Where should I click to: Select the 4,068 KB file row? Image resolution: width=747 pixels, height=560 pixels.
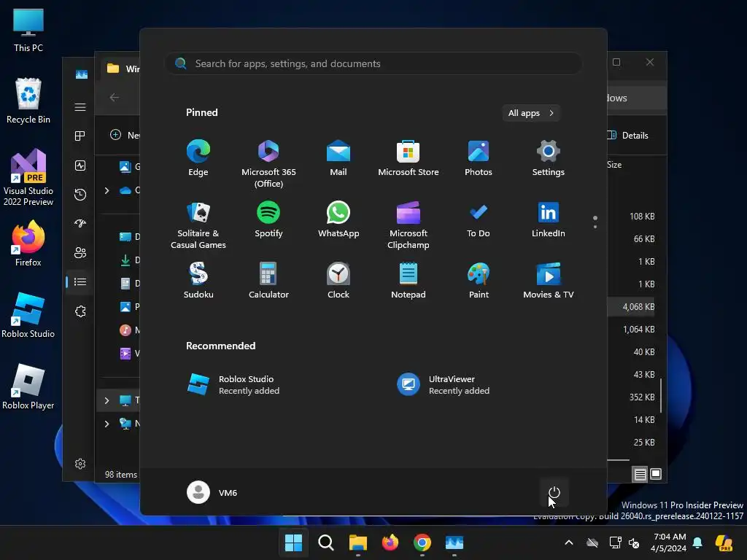632,307
